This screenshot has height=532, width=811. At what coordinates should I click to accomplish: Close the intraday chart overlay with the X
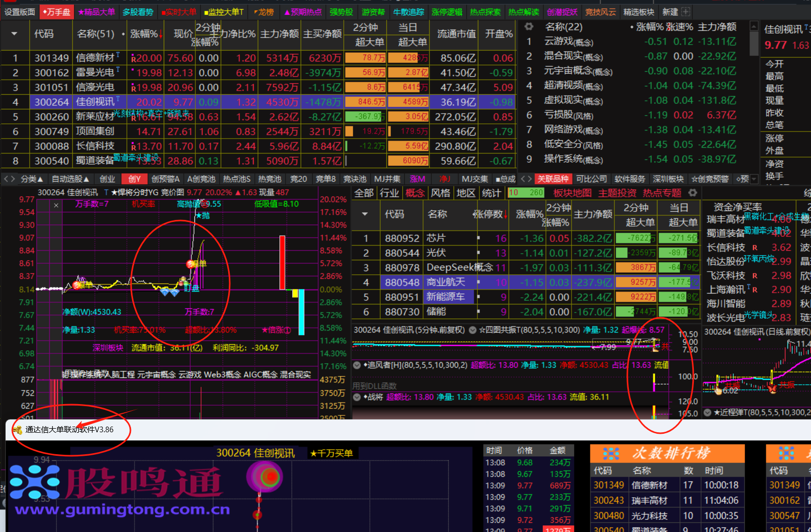(x=56, y=205)
